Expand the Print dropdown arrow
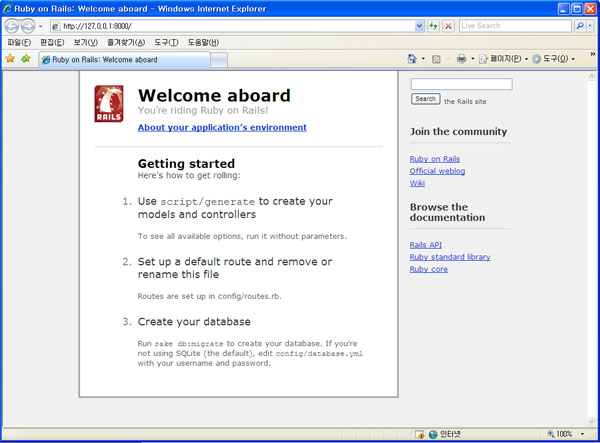The width and height of the screenshot is (600, 443). pyautogui.click(x=473, y=59)
